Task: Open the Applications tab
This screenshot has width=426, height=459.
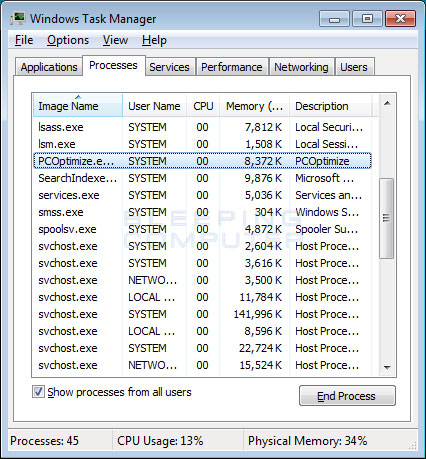Action: (49, 67)
